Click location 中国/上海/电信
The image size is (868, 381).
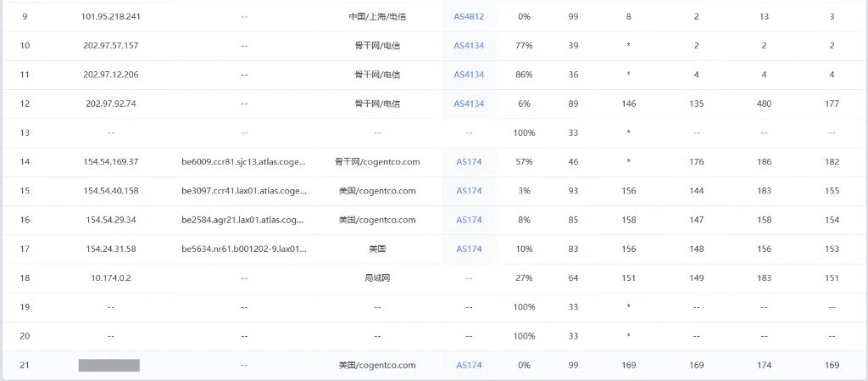click(x=377, y=17)
